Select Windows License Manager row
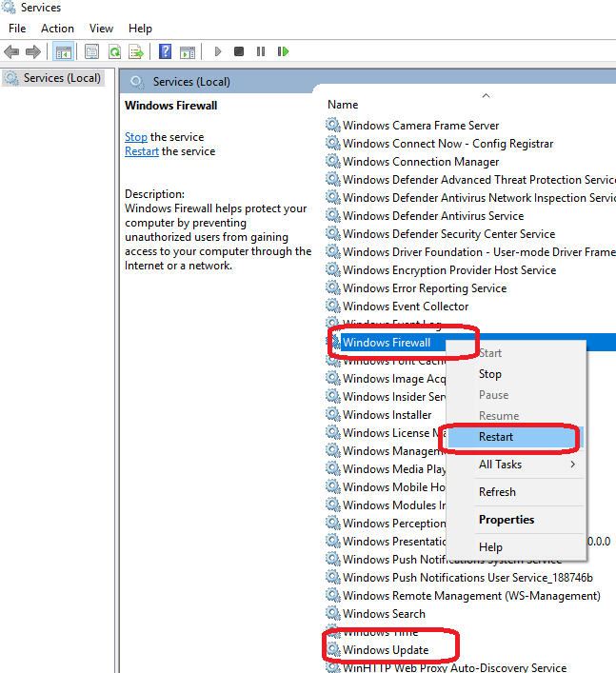Viewport: 616px width, 673px height. [x=394, y=432]
